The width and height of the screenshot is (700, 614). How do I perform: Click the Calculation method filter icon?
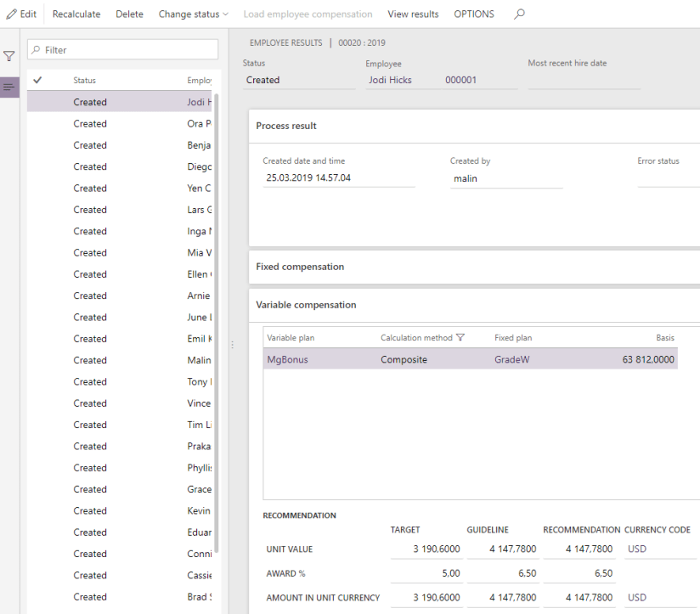click(460, 338)
